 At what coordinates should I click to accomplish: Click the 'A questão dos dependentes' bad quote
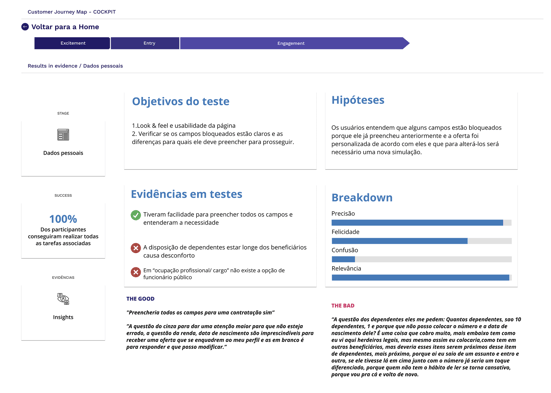point(426,347)
